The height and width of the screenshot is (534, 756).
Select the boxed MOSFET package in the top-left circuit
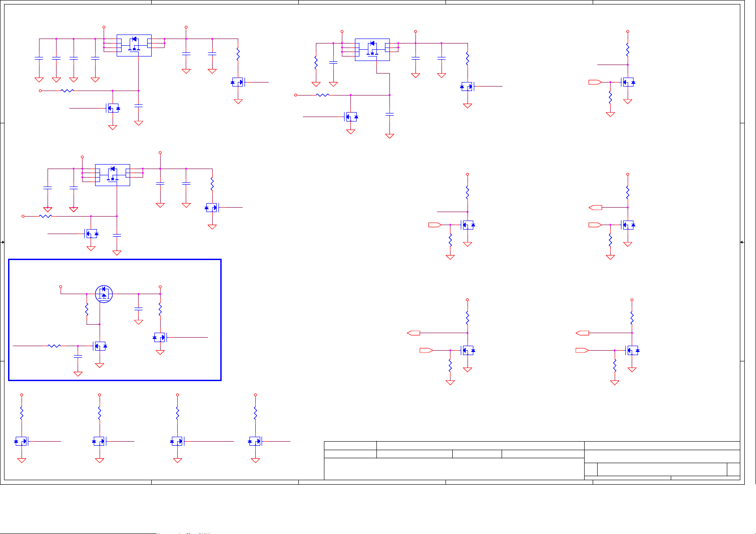(134, 45)
